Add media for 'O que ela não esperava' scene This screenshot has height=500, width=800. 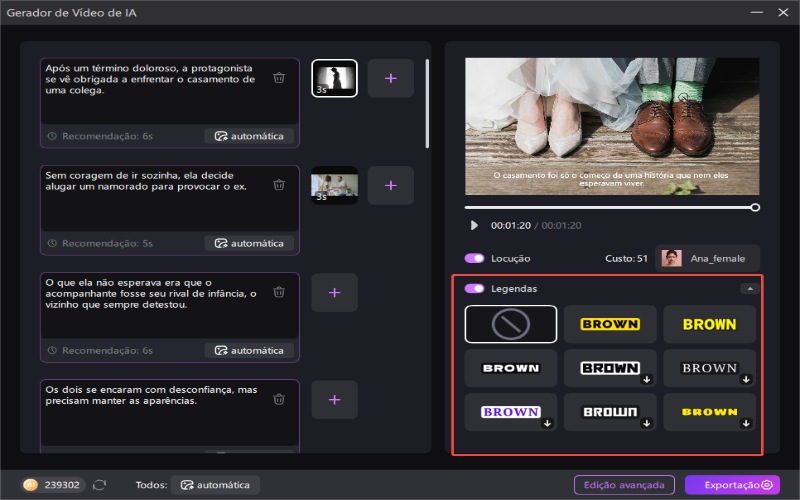[335, 292]
